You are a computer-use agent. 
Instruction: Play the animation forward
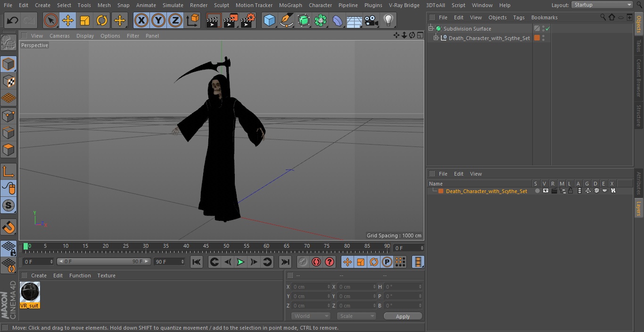click(x=240, y=262)
